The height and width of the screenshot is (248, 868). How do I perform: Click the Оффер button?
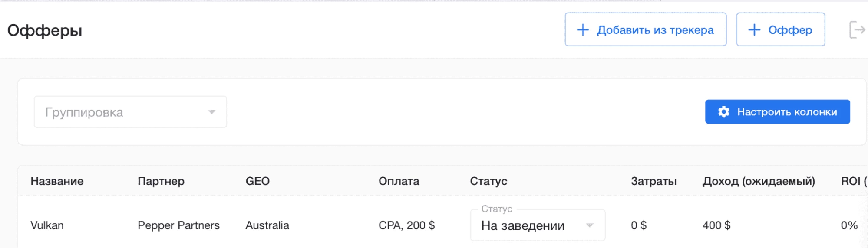pyautogui.click(x=781, y=29)
